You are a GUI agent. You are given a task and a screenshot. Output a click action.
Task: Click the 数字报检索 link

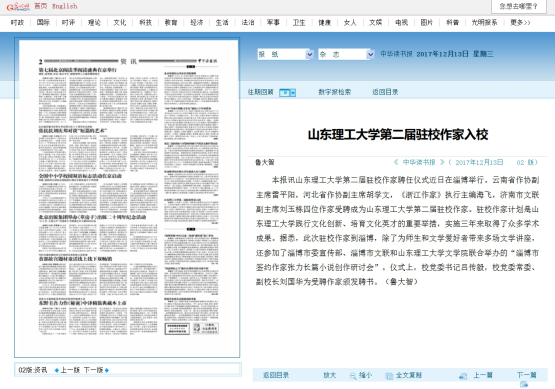coord(334,92)
